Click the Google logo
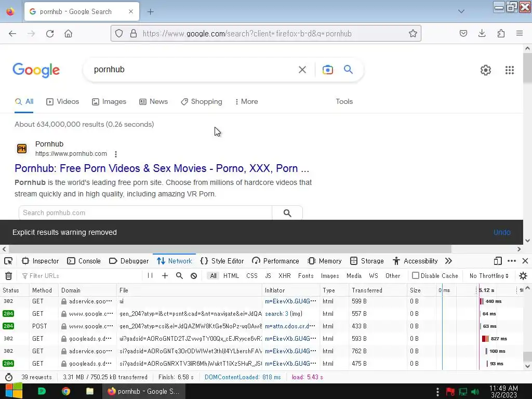 point(36,70)
